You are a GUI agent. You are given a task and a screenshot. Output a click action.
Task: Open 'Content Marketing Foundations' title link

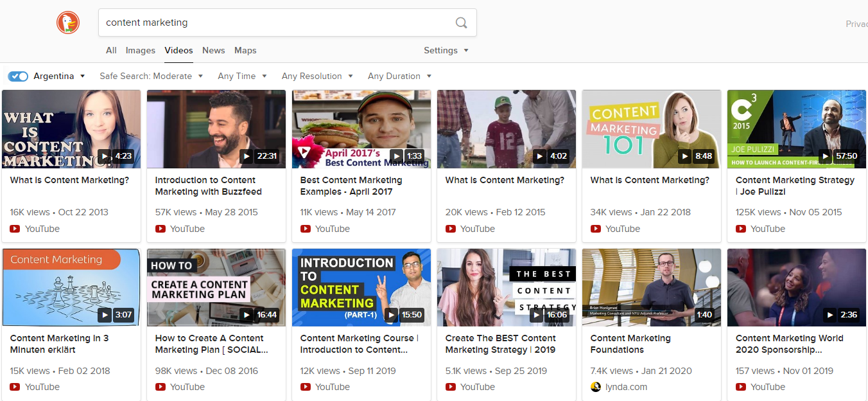(630, 344)
